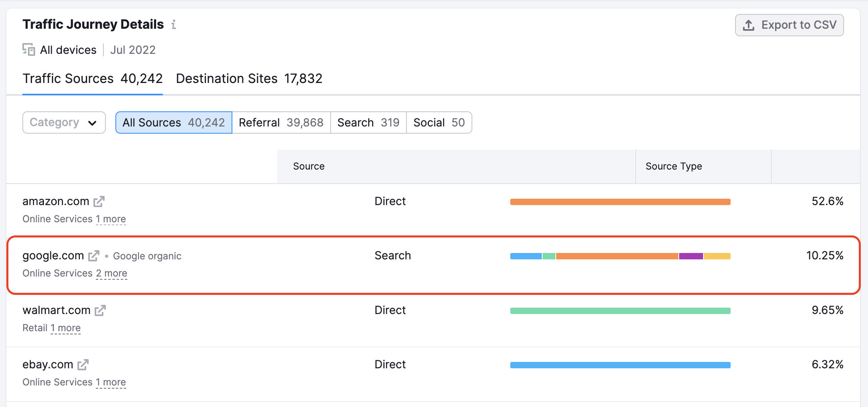
Task: Select the Referral 39,868 filter
Action: 281,122
